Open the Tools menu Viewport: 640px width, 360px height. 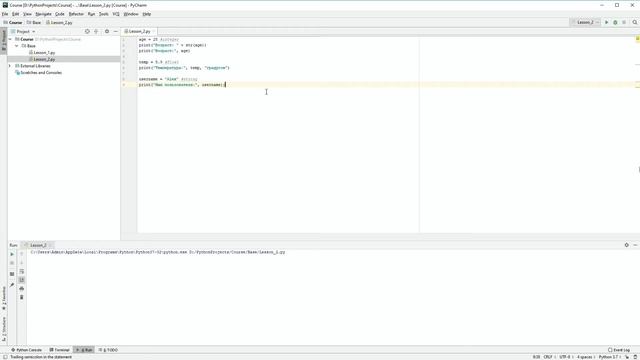coord(104,14)
